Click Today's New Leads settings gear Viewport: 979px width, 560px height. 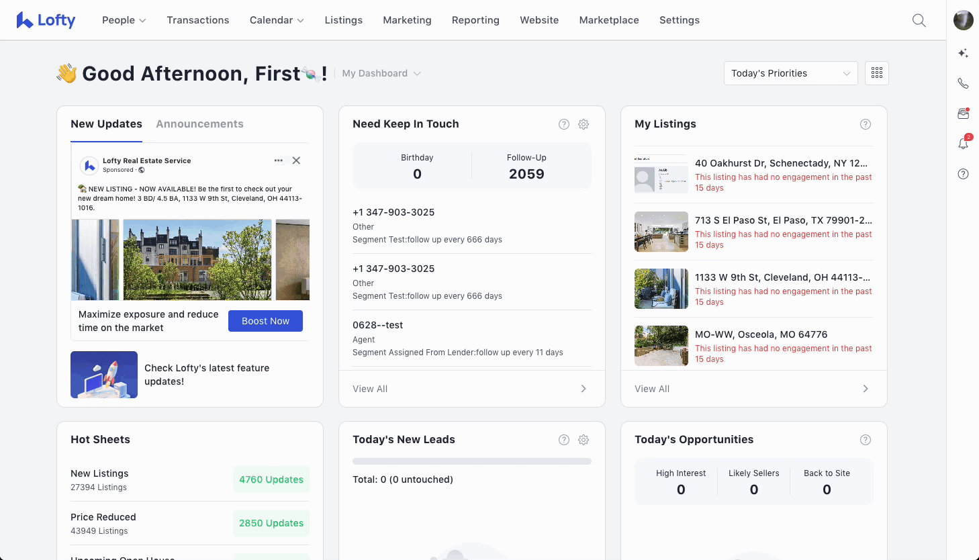[x=584, y=440]
